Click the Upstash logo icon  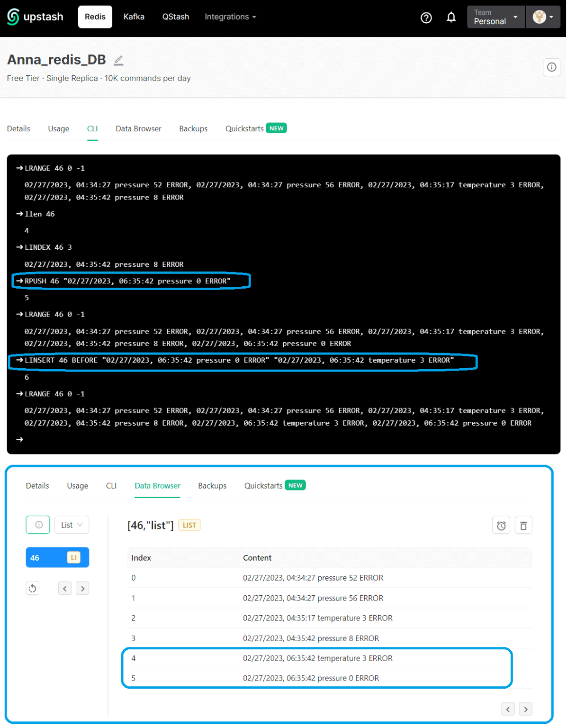point(12,17)
